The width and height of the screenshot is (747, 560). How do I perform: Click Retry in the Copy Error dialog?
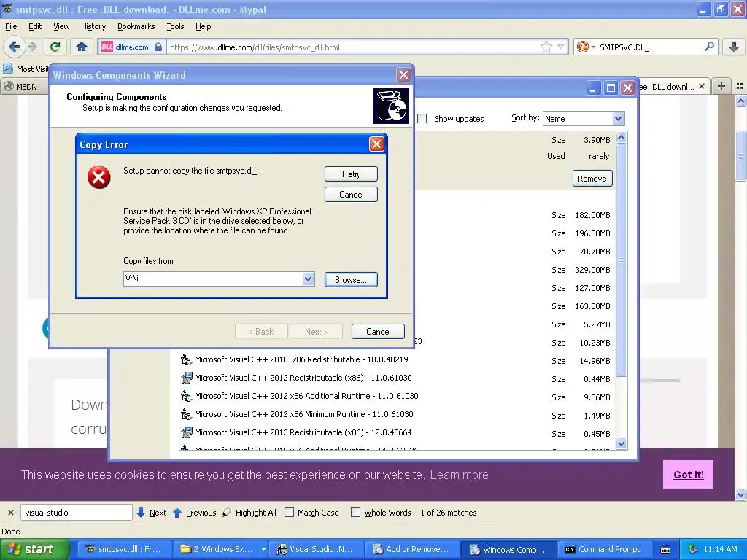tap(351, 174)
